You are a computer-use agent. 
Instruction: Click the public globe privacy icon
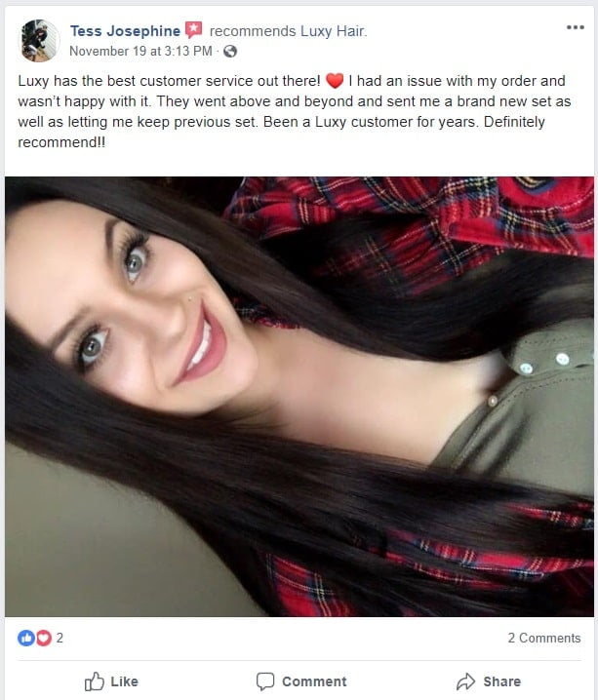(x=230, y=52)
